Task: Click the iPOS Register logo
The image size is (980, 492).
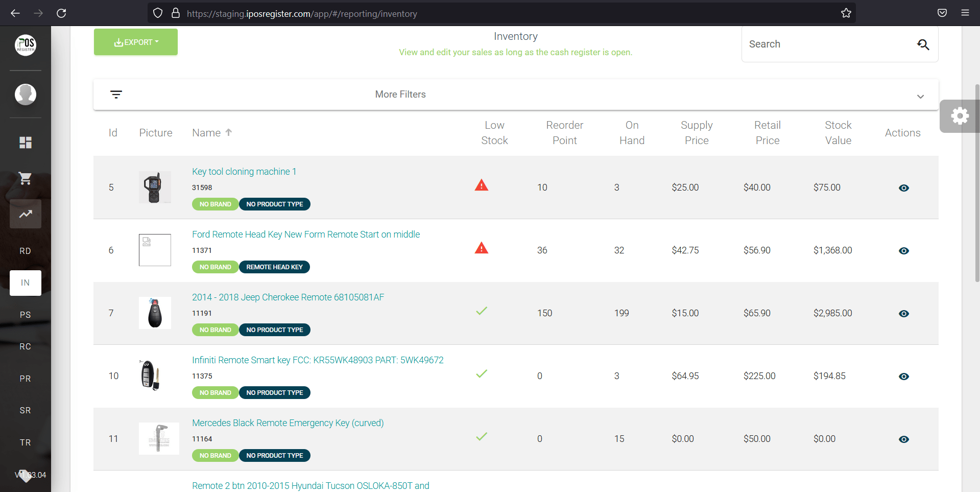Action: point(26,45)
